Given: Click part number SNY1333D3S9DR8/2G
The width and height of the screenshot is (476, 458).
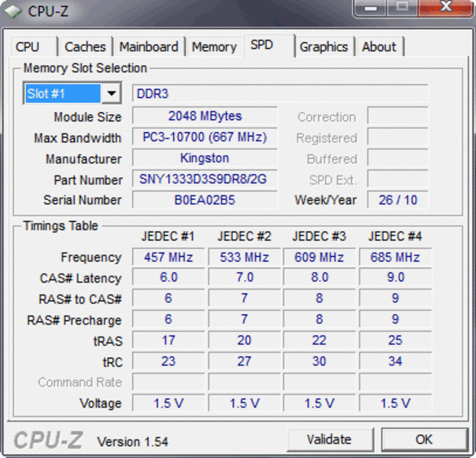Looking at the screenshot, I should (205, 179).
